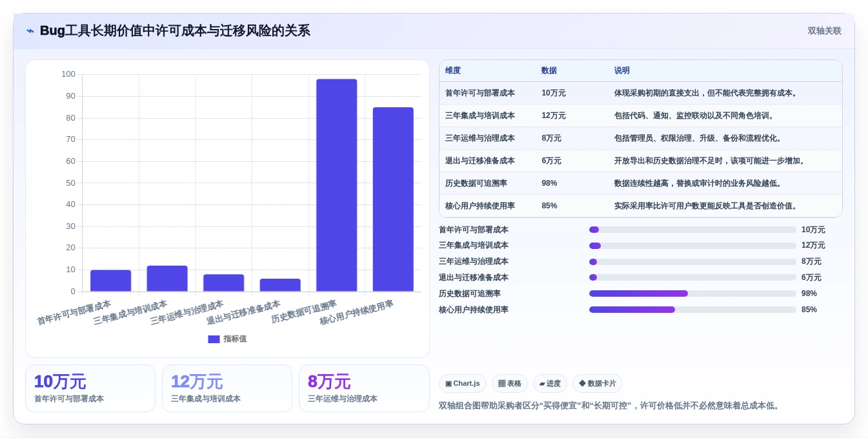Click the 8万元 data card
Screen dimensions: 868x438
[x=364, y=388]
